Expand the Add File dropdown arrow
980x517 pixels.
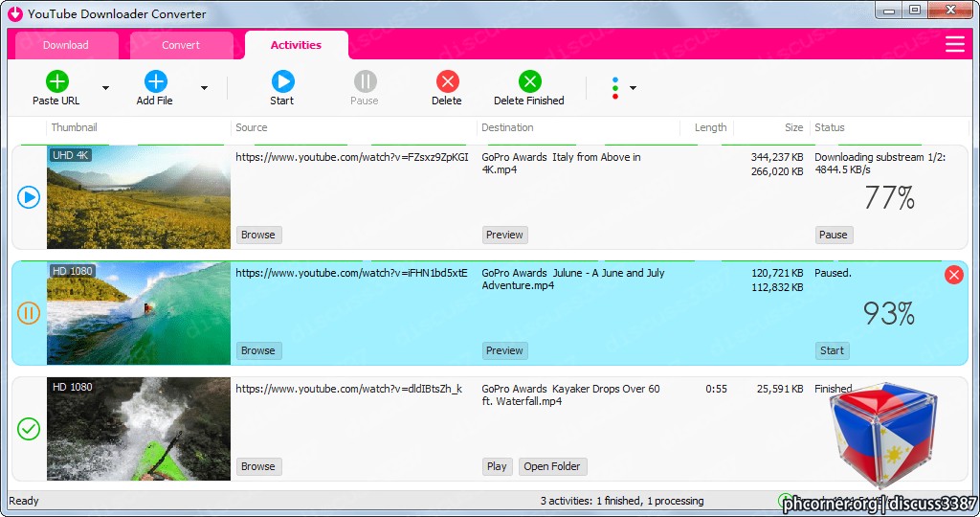(205, 88)
